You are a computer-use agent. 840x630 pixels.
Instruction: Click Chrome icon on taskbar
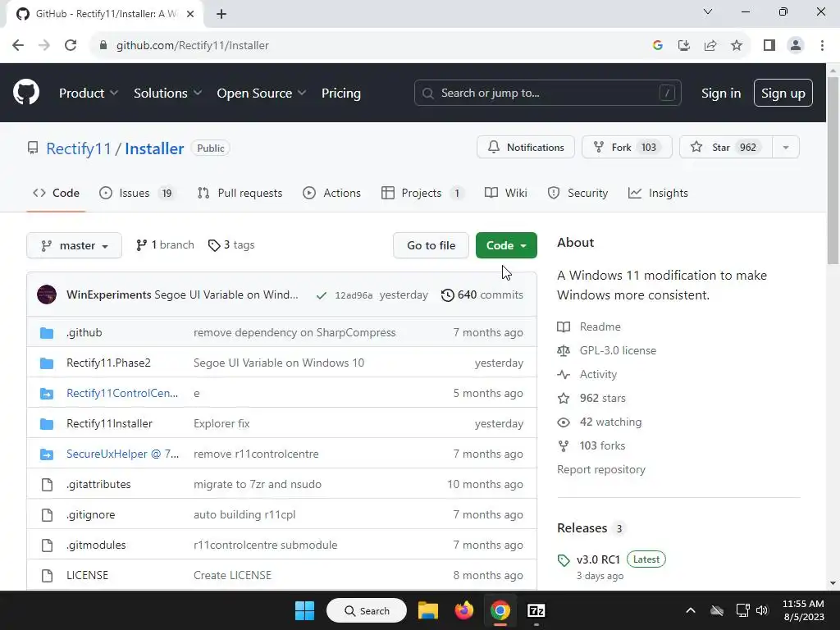tap(500, 610)
